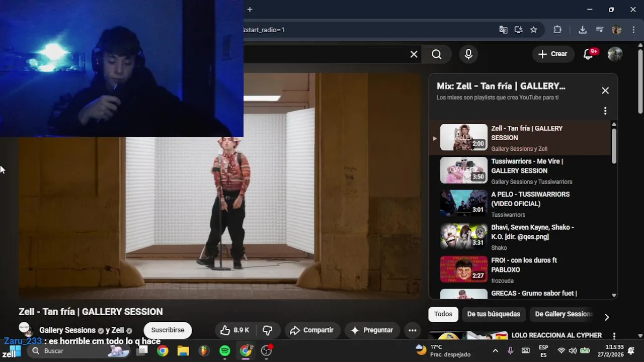Image resolution: width=644 pixels, height=362 pixels.
Task: Play FRO! - con los duros thumbnail
Action: [x=464, y=269]
